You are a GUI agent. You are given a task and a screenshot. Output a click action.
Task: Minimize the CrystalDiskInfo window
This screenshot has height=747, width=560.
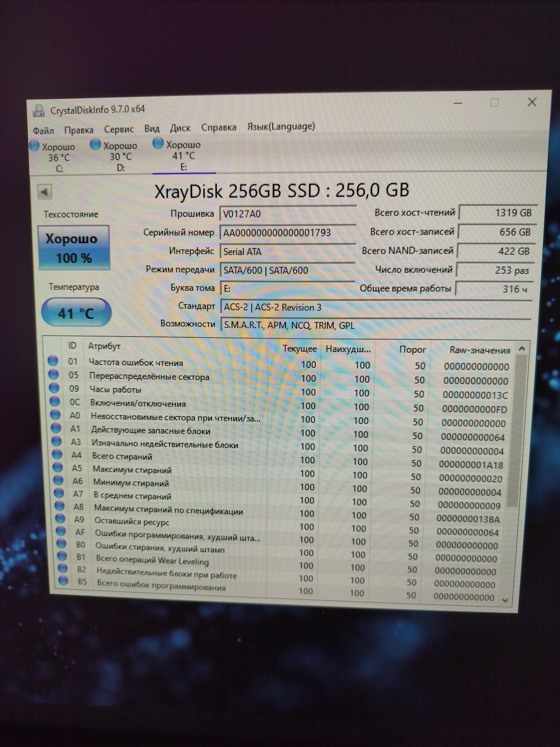click(x=458, y=103)
